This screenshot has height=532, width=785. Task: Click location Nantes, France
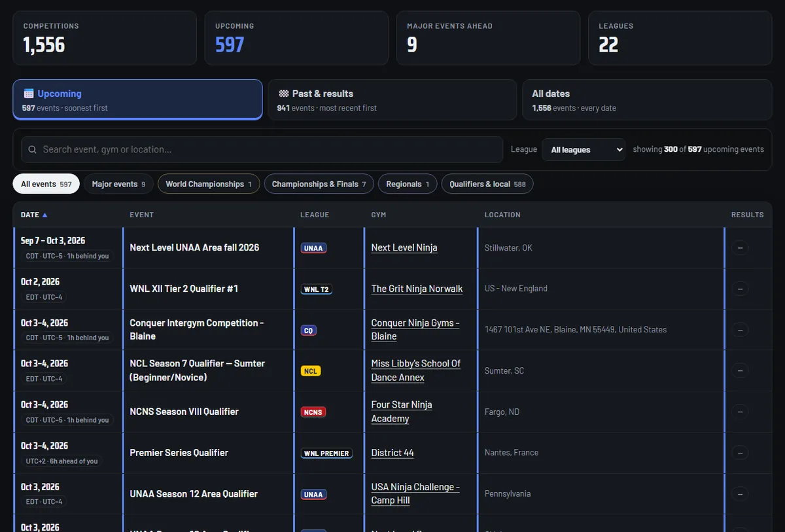point(512,453)
